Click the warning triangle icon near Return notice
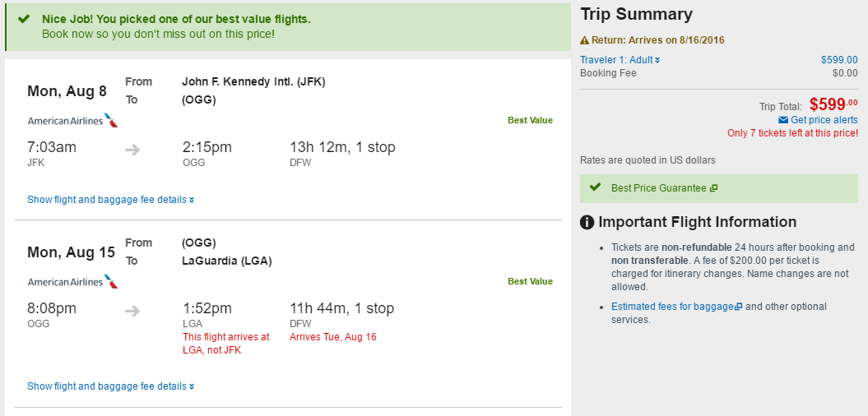The height and width of the screenshot is (416, 868). 585,40
